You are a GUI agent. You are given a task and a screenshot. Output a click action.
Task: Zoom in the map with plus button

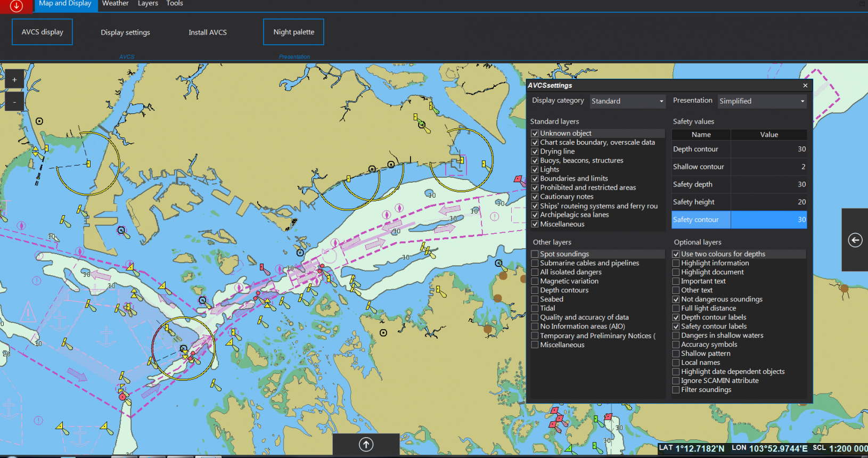[14, 79]
